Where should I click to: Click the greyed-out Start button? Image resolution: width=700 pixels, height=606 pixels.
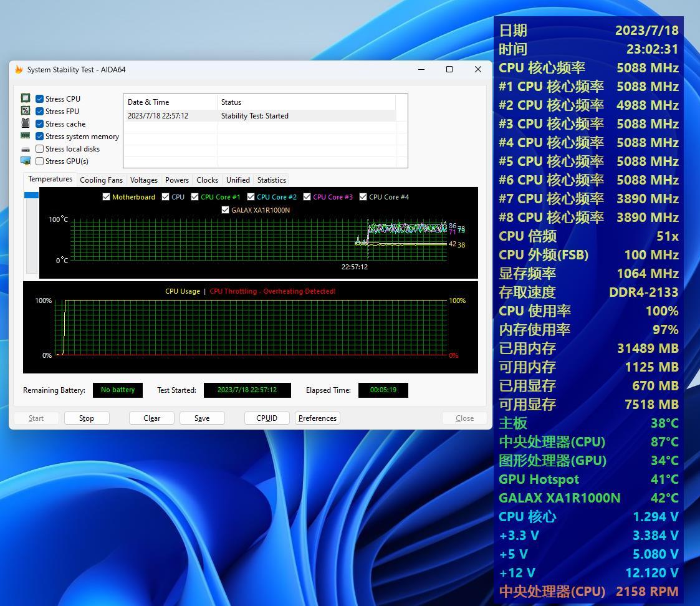36,418
